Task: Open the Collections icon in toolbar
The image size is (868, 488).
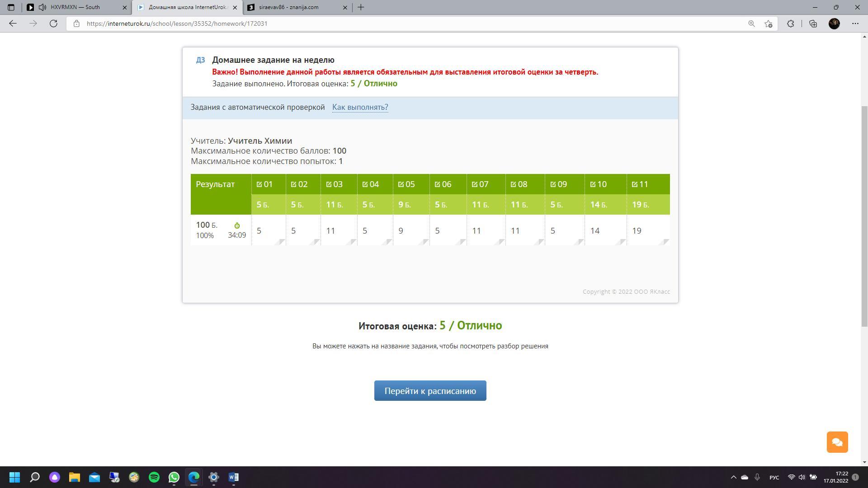Action: [x=813, y=23]
